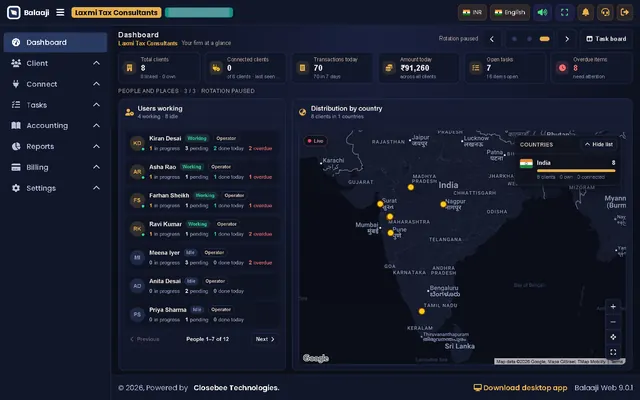Go to previous dashboard rotation slide
This screenshot has width=640, height=400.
tap(492, 39)
